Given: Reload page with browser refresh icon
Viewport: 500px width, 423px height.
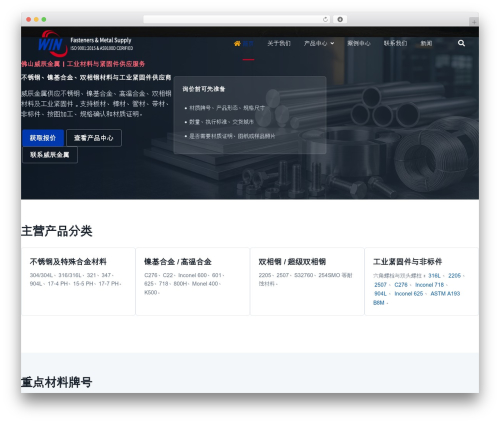Looking at the screenshot, I should point(325,19).
